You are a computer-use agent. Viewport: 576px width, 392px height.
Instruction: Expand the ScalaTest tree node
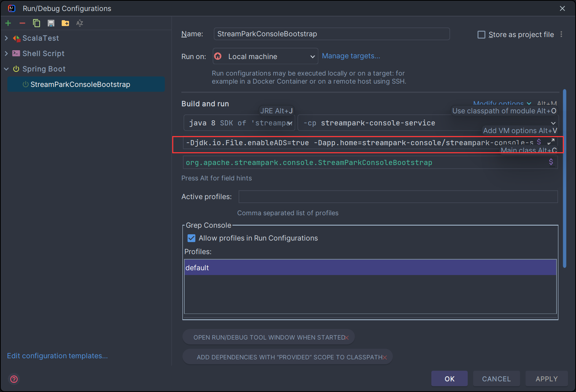[x=6, y=38]
